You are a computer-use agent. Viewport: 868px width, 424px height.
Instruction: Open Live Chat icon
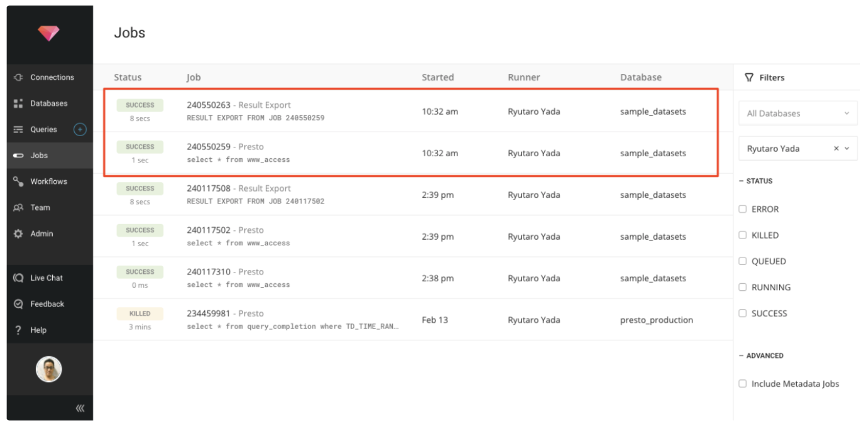click(19, 278)
